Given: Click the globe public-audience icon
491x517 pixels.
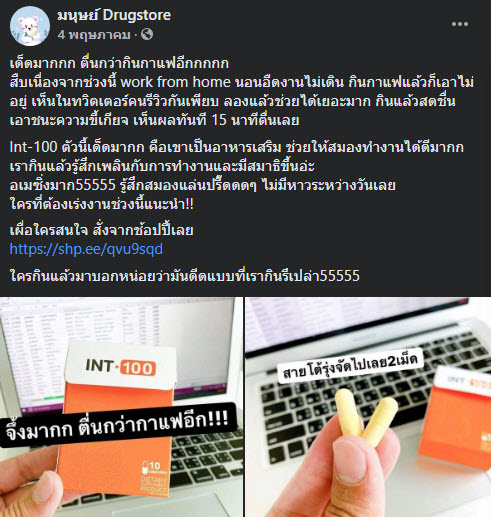Looking at the screenshot, I should [x=147, y=34].
